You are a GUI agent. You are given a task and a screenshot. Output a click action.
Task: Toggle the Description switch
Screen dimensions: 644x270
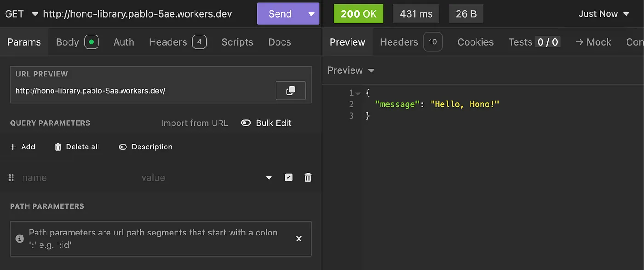[x=122, y=147]
